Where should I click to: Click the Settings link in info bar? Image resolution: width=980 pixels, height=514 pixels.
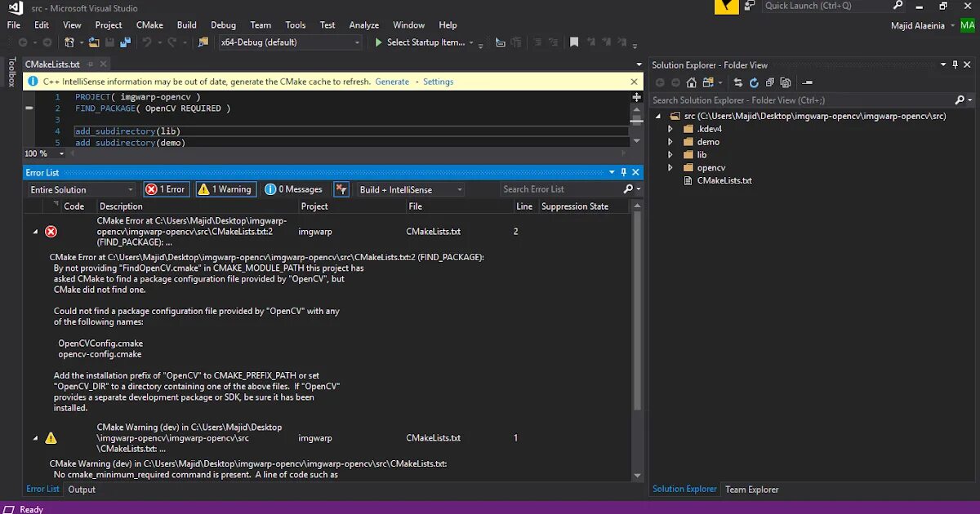(438, 82)
